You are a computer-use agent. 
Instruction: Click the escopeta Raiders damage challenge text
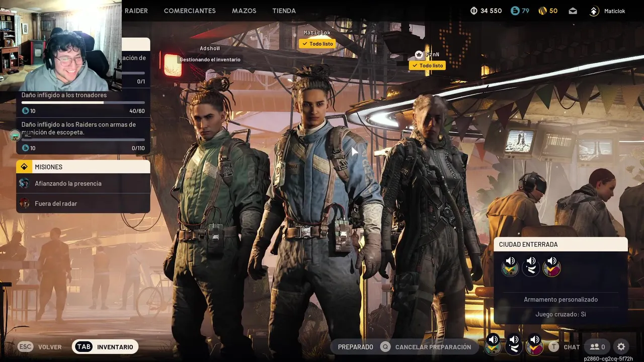coord(78,128)
